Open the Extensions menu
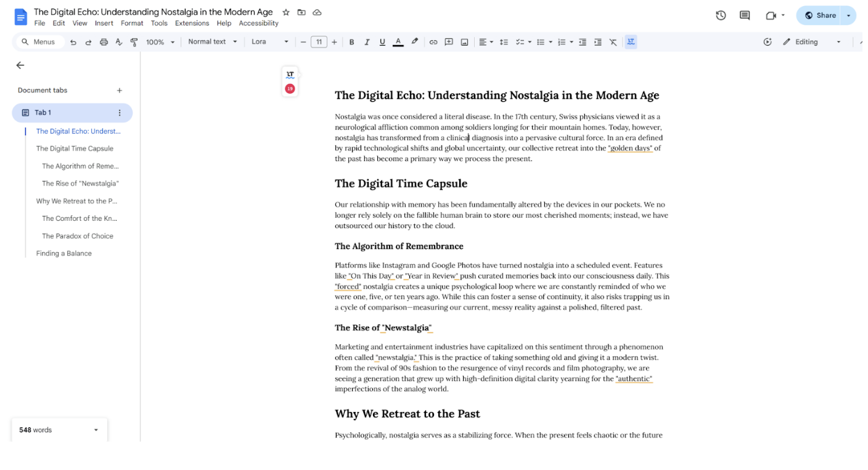The width and height of the screenshot is (868, 470). click(x=192, y=23)
